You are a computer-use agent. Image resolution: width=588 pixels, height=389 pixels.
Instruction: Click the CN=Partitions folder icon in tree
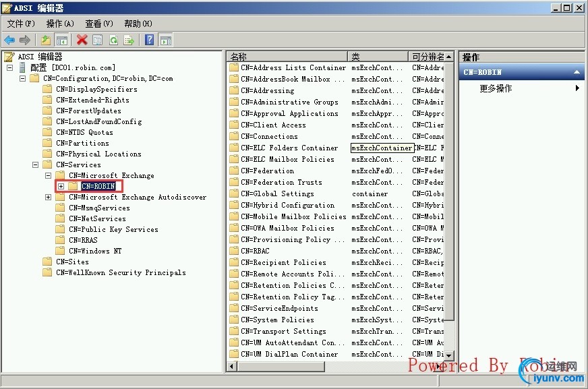click(47, 143)
